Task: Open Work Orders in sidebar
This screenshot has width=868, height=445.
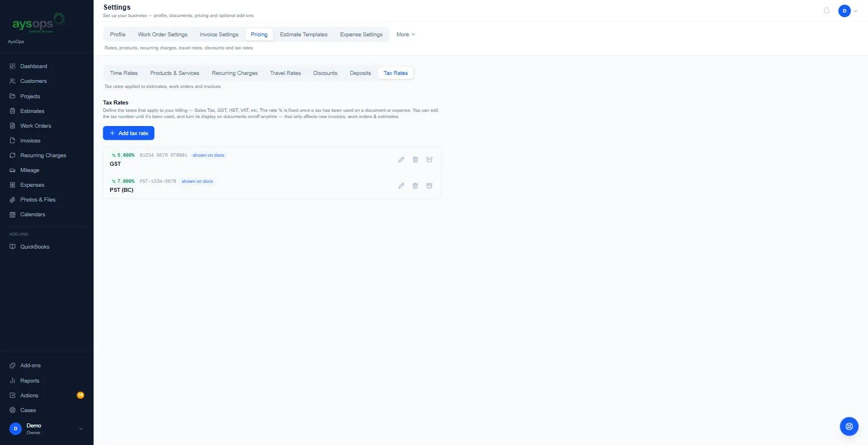Action: point(47,125)
